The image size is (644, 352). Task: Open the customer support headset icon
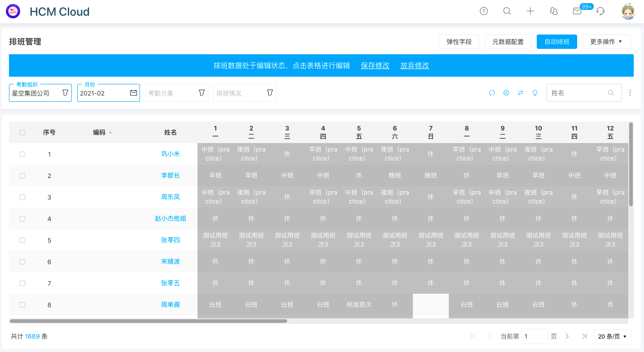coord(600,11)
